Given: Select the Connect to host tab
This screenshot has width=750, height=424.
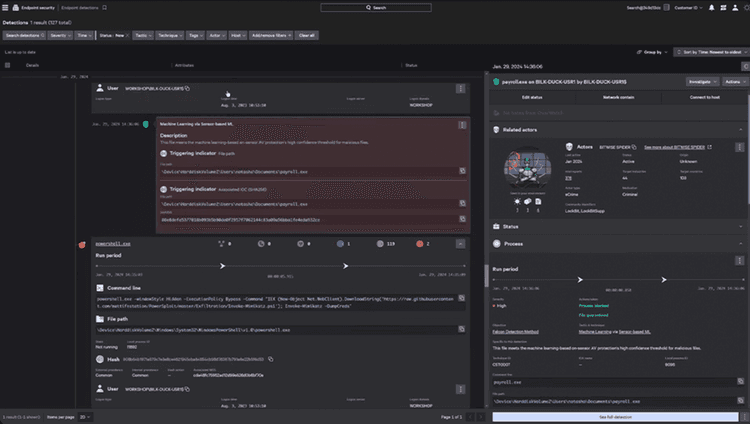Looking at the screenshot, I should point(704,97).
